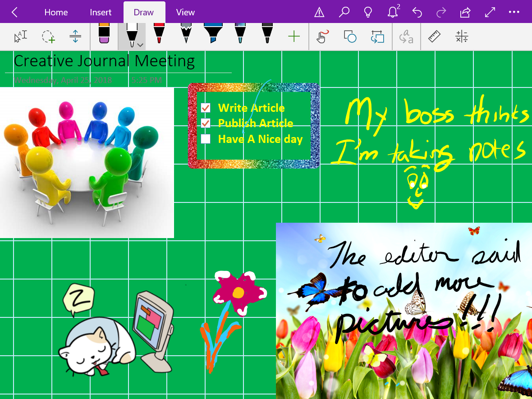Enable draw with touch
The image size is (532, 399).
point(321,37)
